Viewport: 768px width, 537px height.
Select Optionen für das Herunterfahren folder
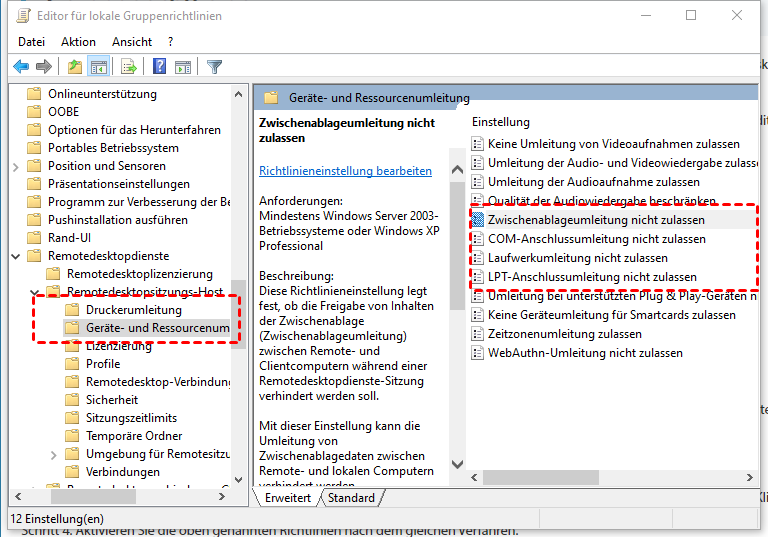134,130
